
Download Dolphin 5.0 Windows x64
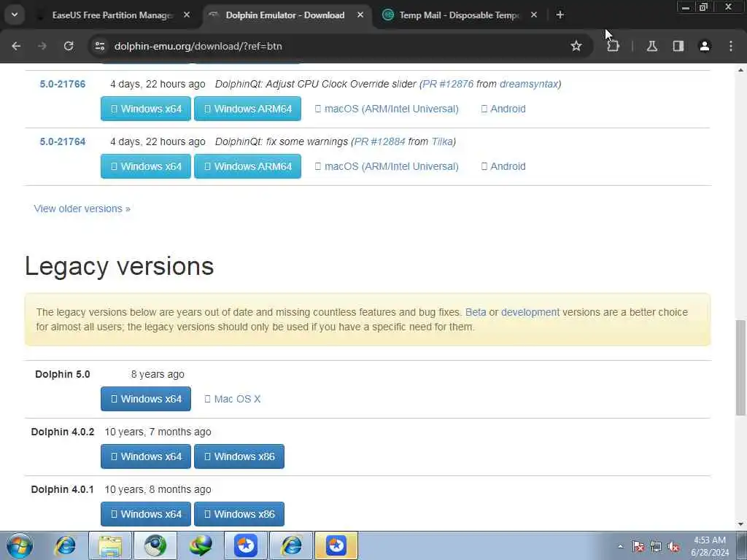pyautogui.click(x=146, y=399)
